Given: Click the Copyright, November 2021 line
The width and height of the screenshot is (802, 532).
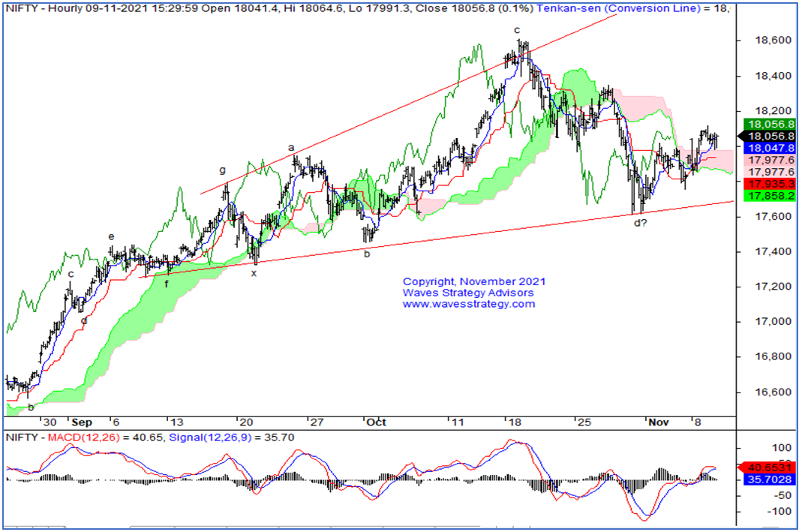Looking at the screenshot, I should pyautogui.click(x=474, y=281).
